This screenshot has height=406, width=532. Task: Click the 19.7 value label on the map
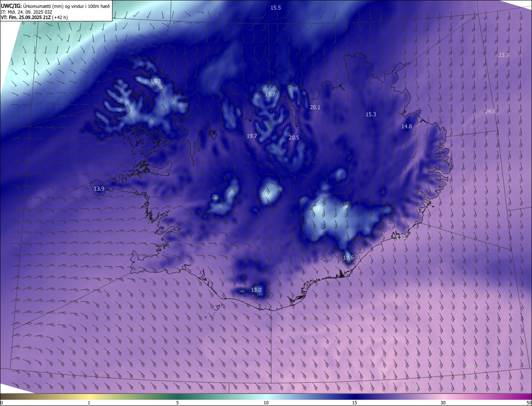click(252, 136)
